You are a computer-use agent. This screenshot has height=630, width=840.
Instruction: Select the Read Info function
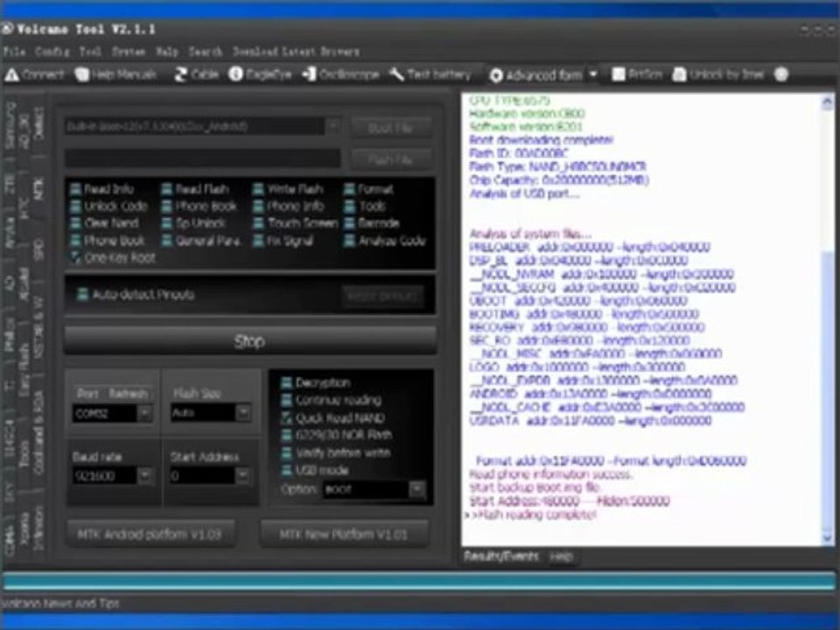(101, 189)
